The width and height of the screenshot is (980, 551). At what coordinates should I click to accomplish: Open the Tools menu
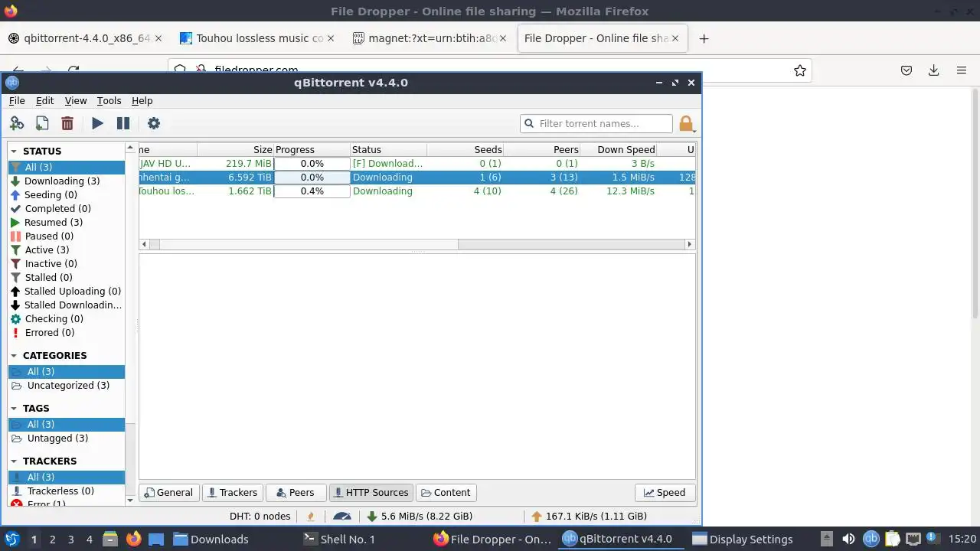(x=109, y=100)
